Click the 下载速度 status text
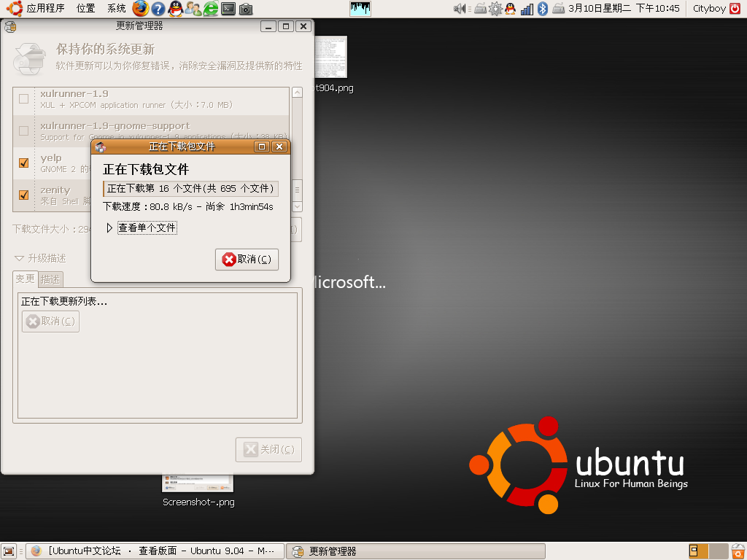 point(188,206)
